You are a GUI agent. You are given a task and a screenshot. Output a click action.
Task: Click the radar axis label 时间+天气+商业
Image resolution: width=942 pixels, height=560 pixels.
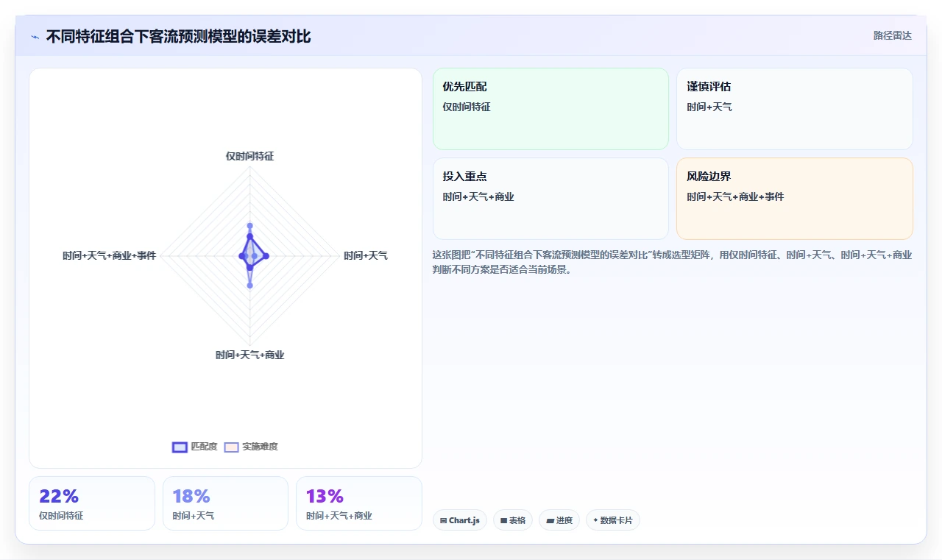[249, 355]
